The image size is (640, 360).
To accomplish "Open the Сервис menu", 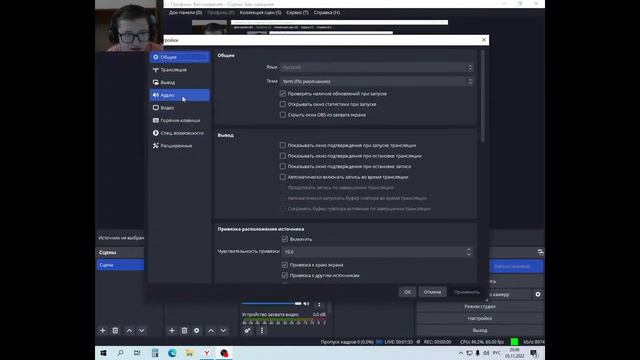I will coord(298,13).
